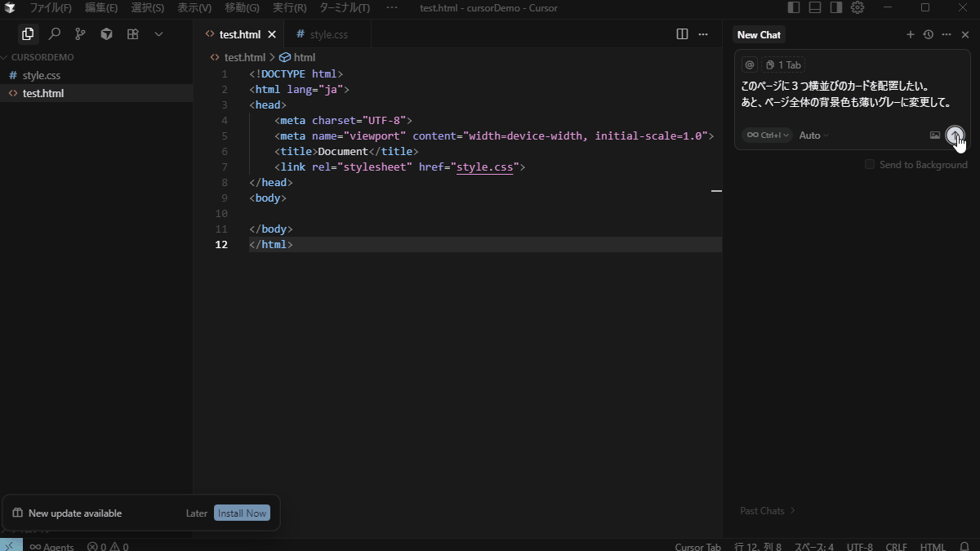Click Later on the update notification
Image resolution: width=980 pixels, height=551 pixels.
click(197, 513)
